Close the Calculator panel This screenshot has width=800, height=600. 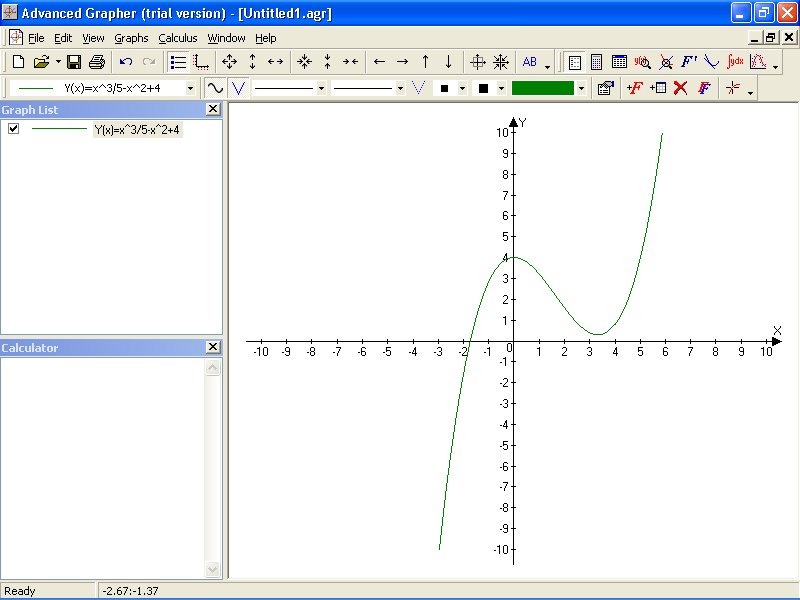click(213, 347)
